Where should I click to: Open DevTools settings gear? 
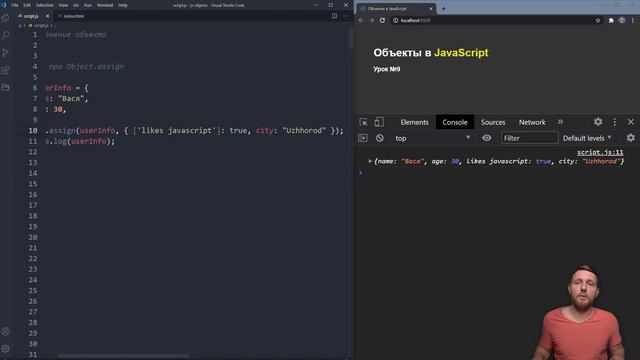click(x=598, y=122)
